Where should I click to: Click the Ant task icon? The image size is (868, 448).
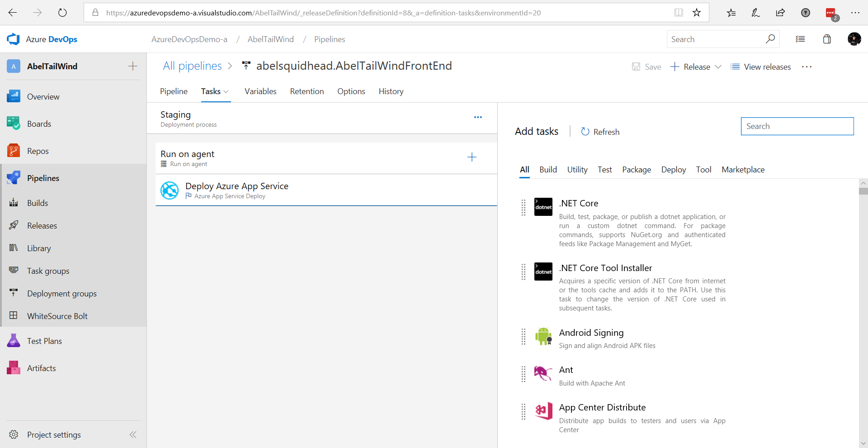pos(543,374)
